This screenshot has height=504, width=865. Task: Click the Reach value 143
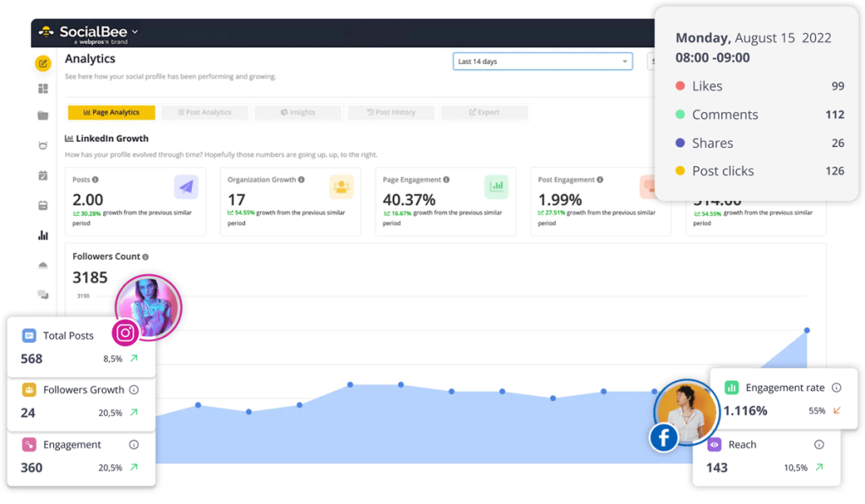click(x=717, y=468)
